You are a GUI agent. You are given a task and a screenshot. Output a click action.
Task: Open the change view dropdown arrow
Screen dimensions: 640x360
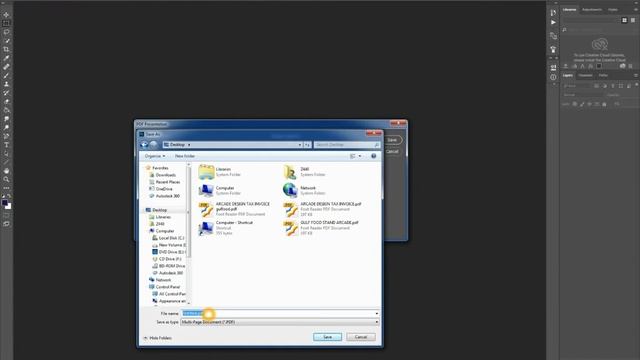point(360,156)
